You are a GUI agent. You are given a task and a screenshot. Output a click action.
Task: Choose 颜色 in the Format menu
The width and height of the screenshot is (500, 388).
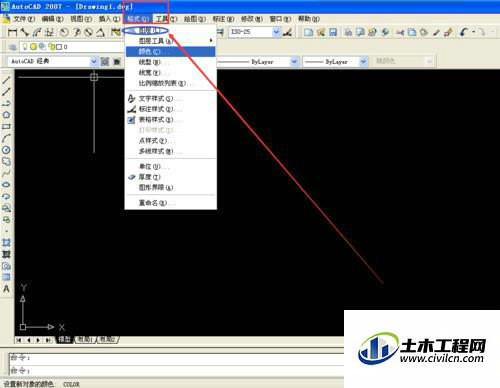click(171, 52)
